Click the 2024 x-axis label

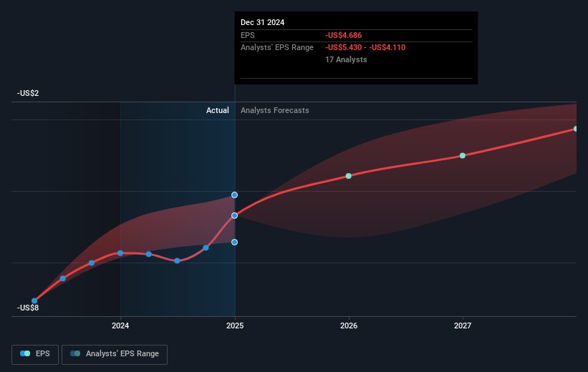tap(120, 326)
